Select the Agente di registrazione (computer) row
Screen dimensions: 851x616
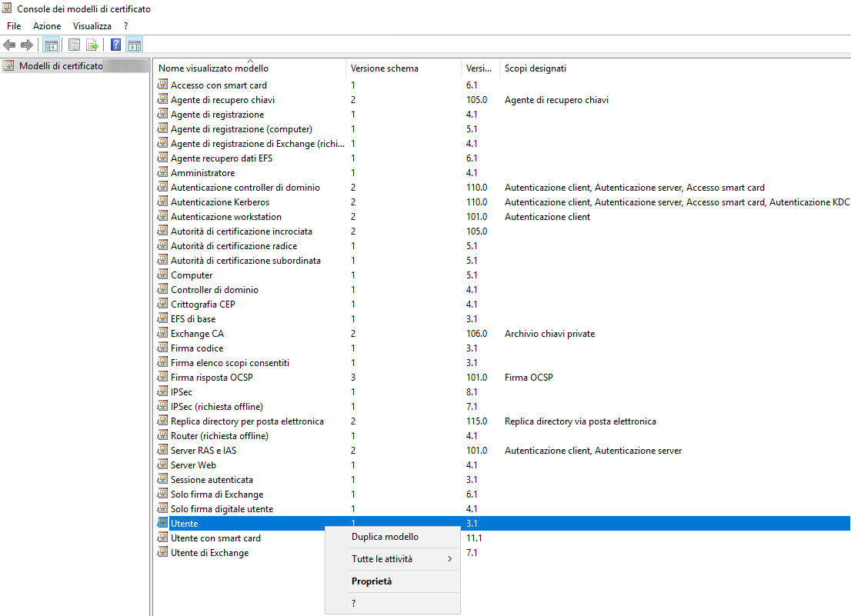click(242, 129)
